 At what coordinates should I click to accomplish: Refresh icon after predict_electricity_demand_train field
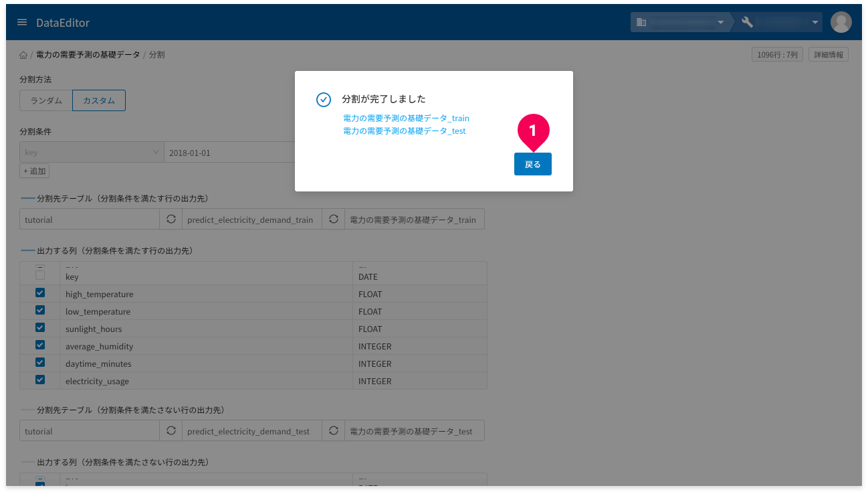(x=333, y=220)
